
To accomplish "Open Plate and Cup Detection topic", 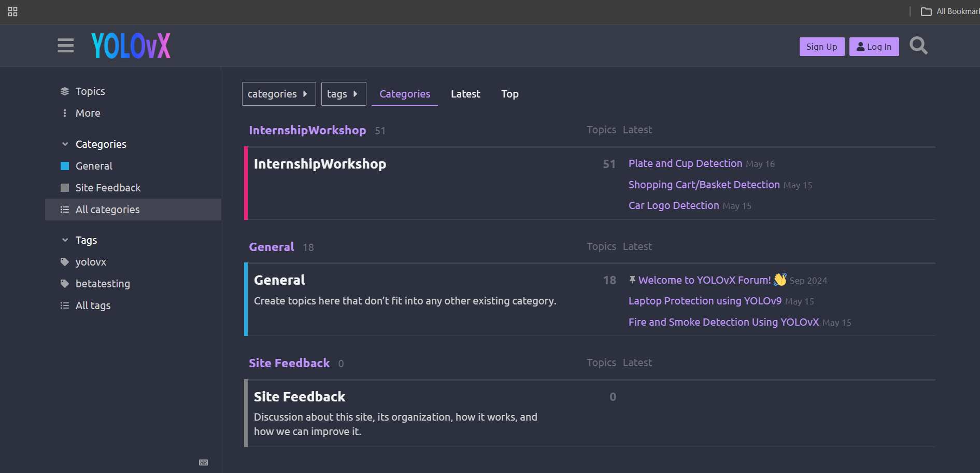I will [x=685, y=163].
